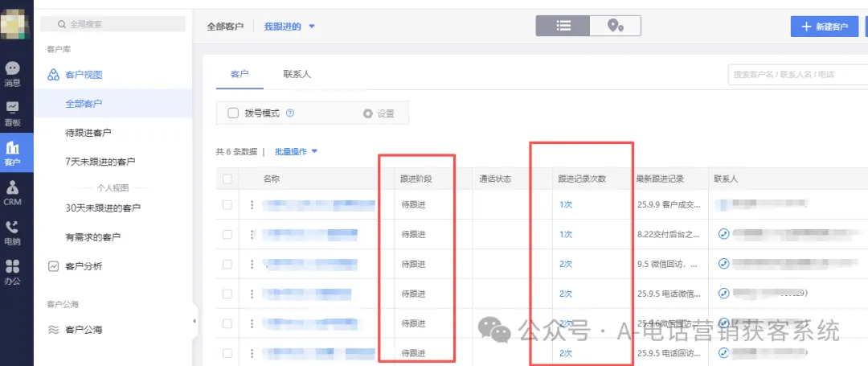Click the help icon beside 拨号模式
This screenshot has width=868, height=366.
289,113
